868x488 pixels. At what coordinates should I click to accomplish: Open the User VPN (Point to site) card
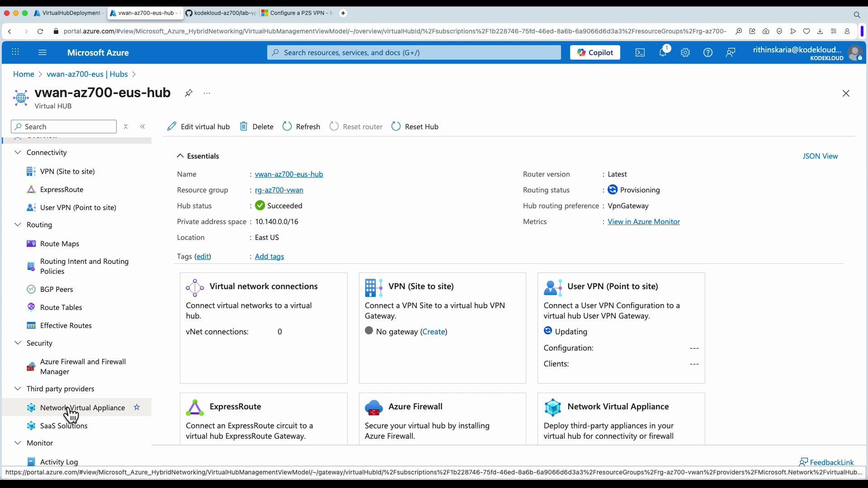pos(621,328)
